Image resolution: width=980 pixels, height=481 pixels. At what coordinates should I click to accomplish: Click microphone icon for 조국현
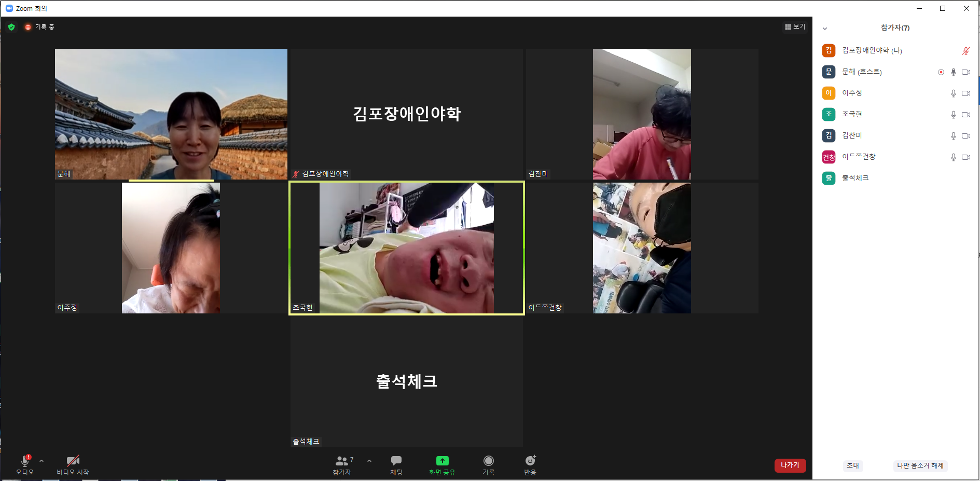tap(954, 115)
